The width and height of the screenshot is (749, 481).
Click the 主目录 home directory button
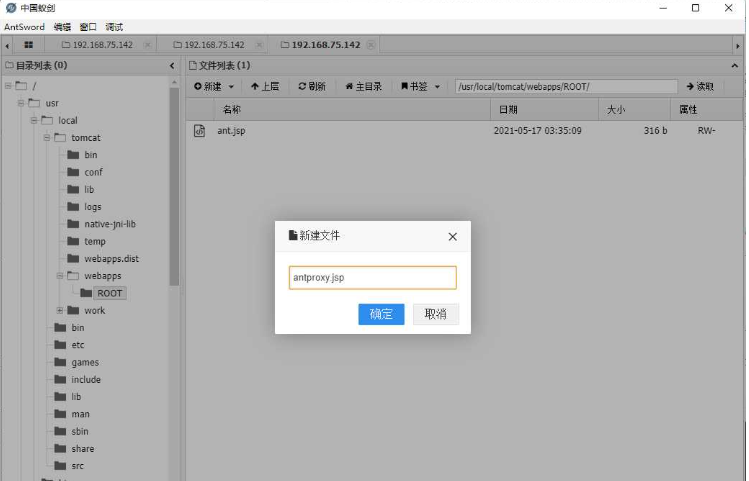(364, 86)
